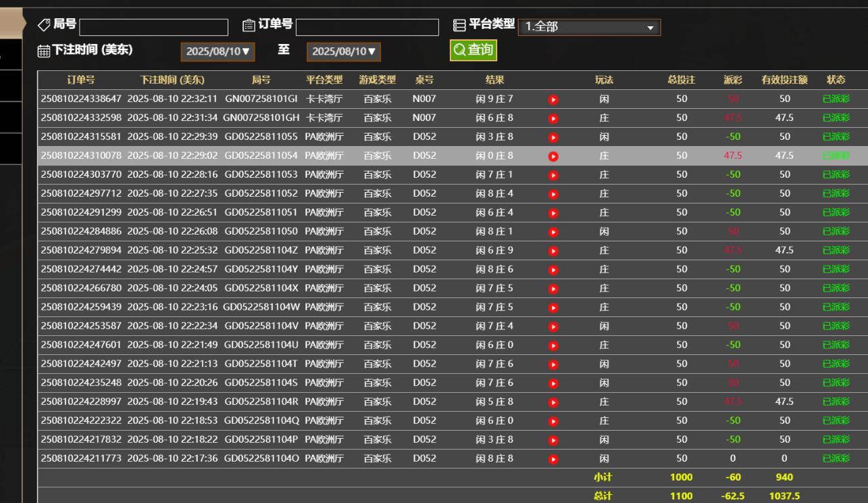Click the 总投注 column header
The image size is (868, 503).
point(681,80)
